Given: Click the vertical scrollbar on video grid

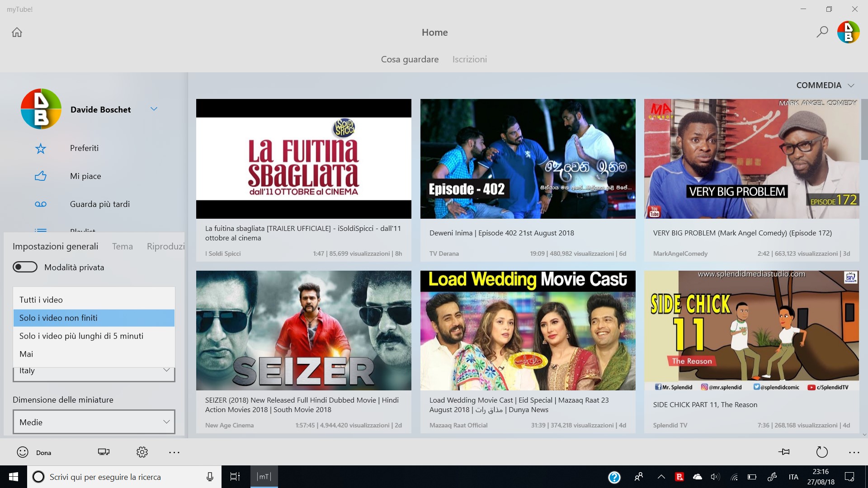Looking at the screenshot, I should coord(864,129).
